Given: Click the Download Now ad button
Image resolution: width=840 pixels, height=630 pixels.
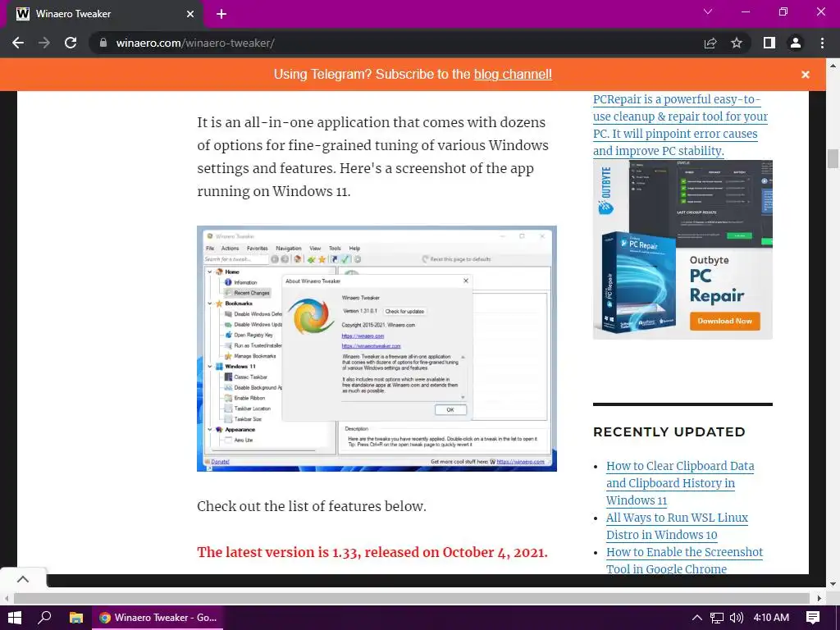Looking at the screenshot, I should click(x=724, y=321).
